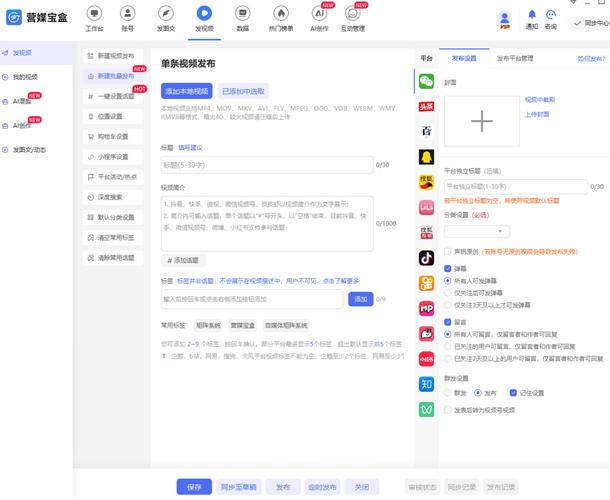Select the red chat-face platform icon

click(x=426, y=333)
